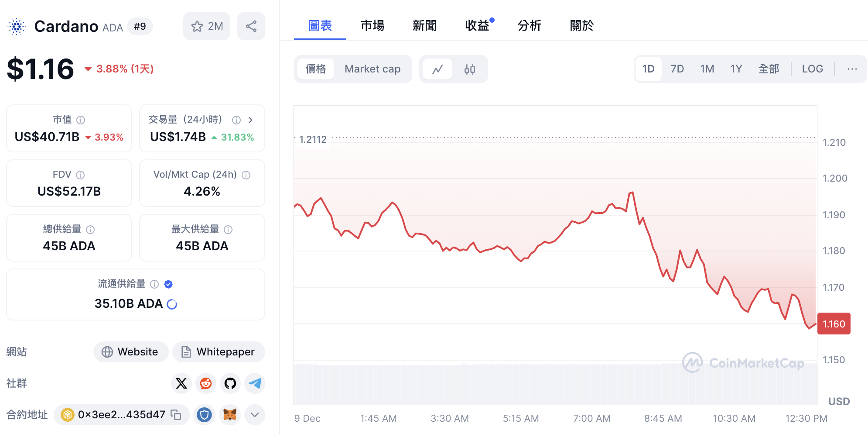Open Cardano's X (Twitter) icon
This screenshot has height=434, width=868.
(181, 383)
